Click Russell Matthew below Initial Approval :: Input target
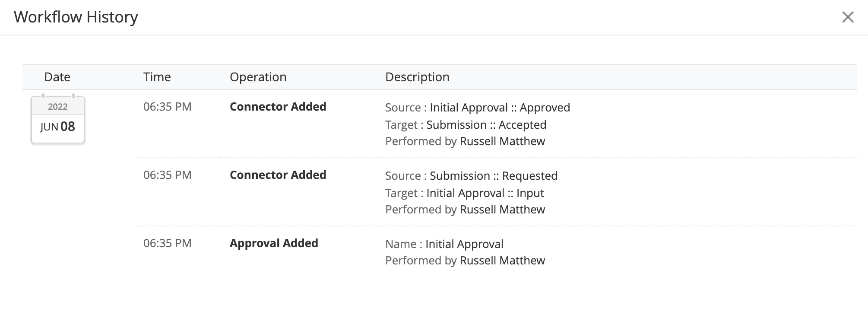 502,210
